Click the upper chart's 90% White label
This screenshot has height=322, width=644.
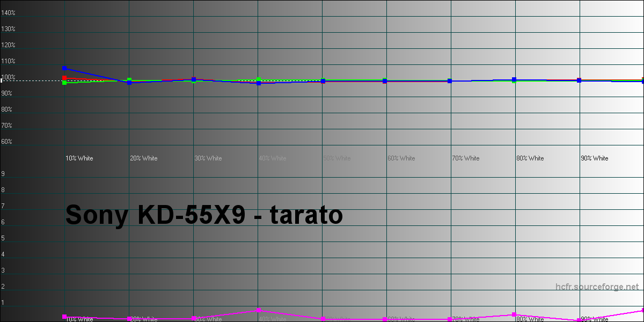pyautogui.click(x=595, y=158)
